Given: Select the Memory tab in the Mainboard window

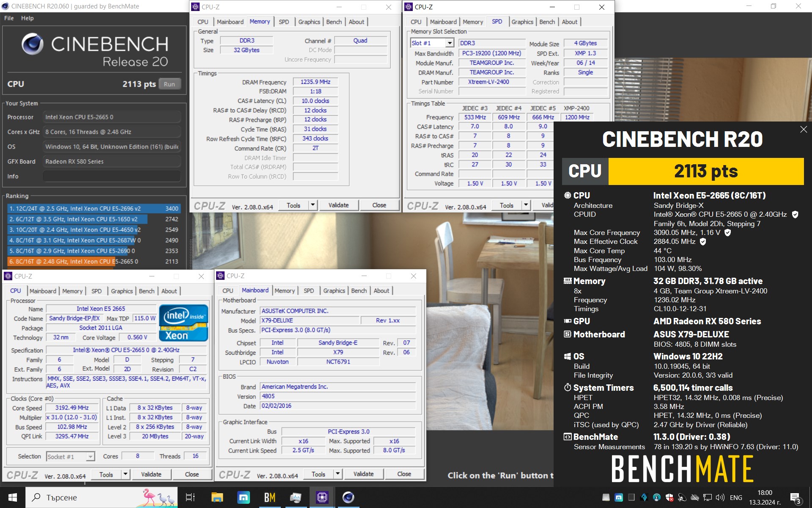Looking at the screenshot, I should pyautogui.click(x=285, y=291).
